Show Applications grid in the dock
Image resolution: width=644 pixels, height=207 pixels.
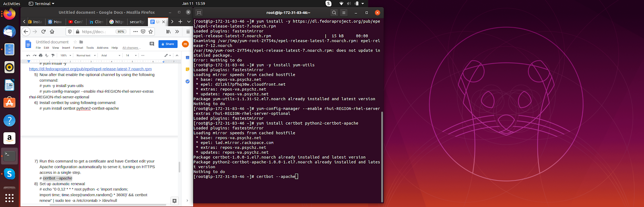coord(9,198)
